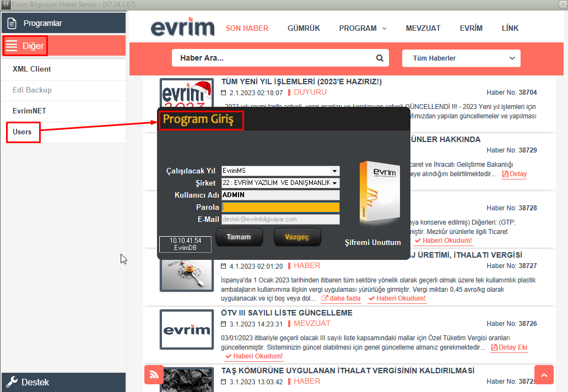Click the Haber Ara search field

pyautogui.click(x=280, y=58)
